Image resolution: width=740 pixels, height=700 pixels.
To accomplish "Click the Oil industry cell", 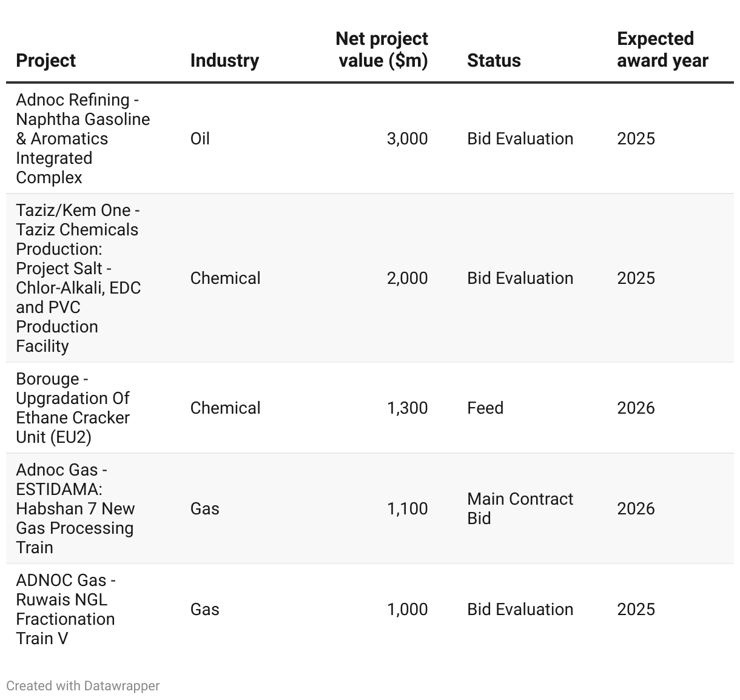I will pyautogui.click(x=200, y=139).
